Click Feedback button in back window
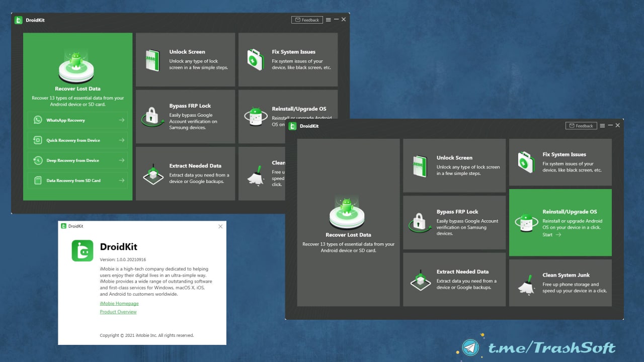Screen dimensions: 644x362 (x=307, y=20)
